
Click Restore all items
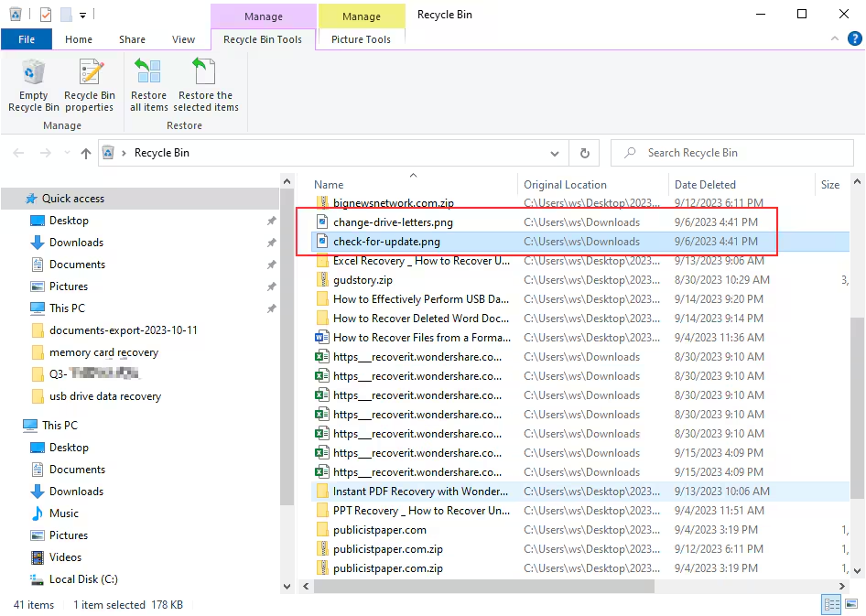[x=148, y=85]
